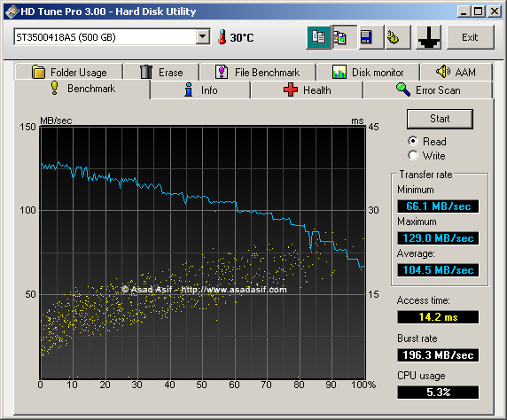Image resolution: width=507 pixels, height=420 pixels.
Task: Select the Benchmark tab
Action: [82, 89]
